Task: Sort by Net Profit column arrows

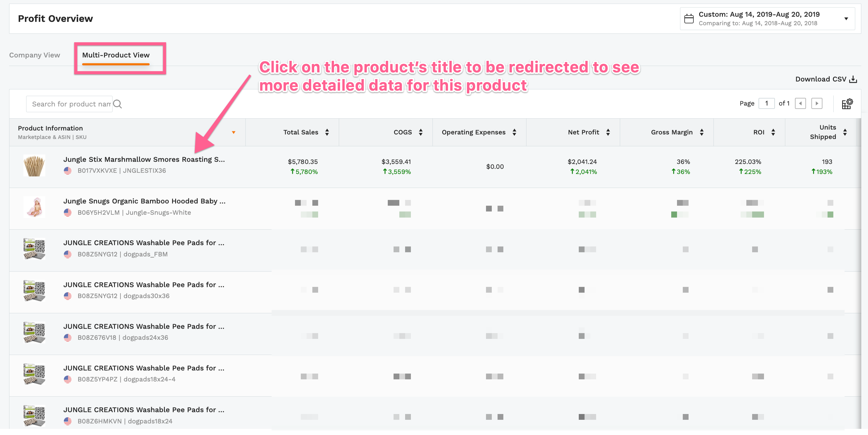Action: point(608,132)
